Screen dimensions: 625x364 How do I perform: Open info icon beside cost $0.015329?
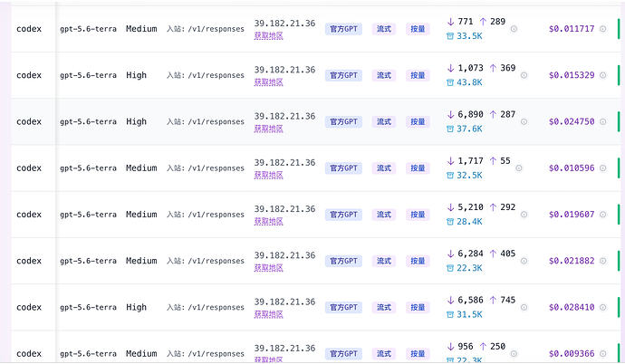602,75
